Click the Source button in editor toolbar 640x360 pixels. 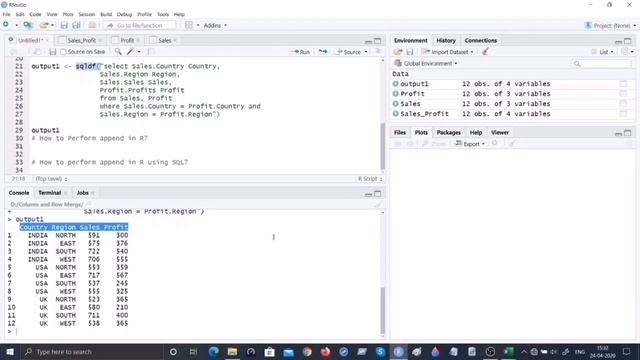click(349, 52)
